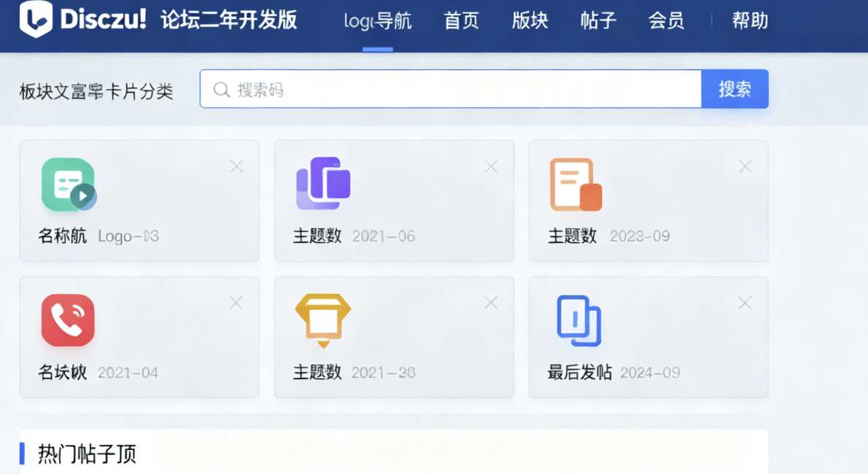Open the red phone icon on 2021-04 card

68,320
